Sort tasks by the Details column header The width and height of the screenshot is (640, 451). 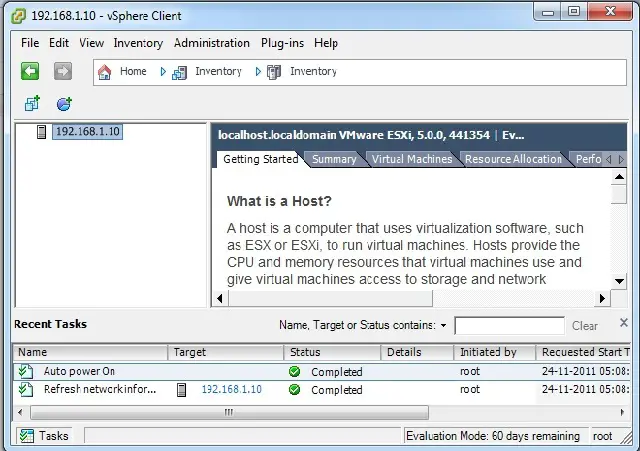(417, 352)
